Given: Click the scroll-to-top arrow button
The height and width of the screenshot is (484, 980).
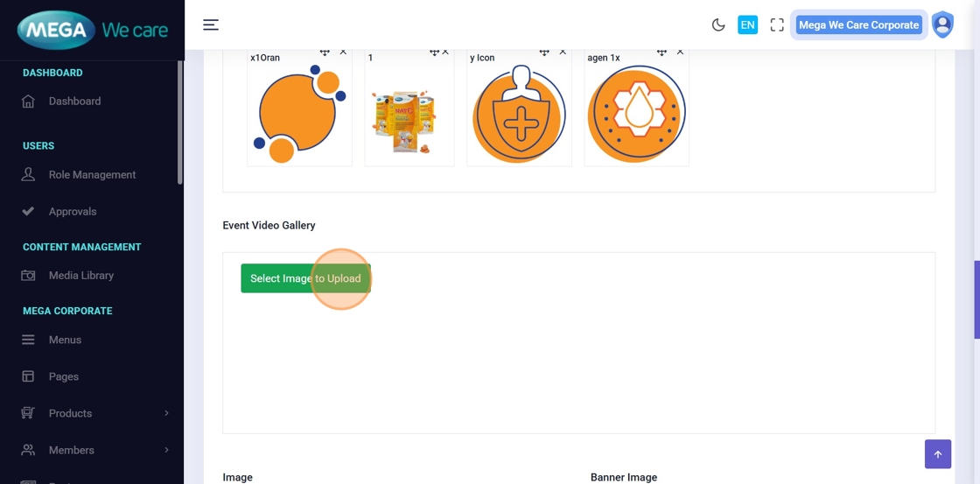Looking at the screenshot, I should click(937, 454).
